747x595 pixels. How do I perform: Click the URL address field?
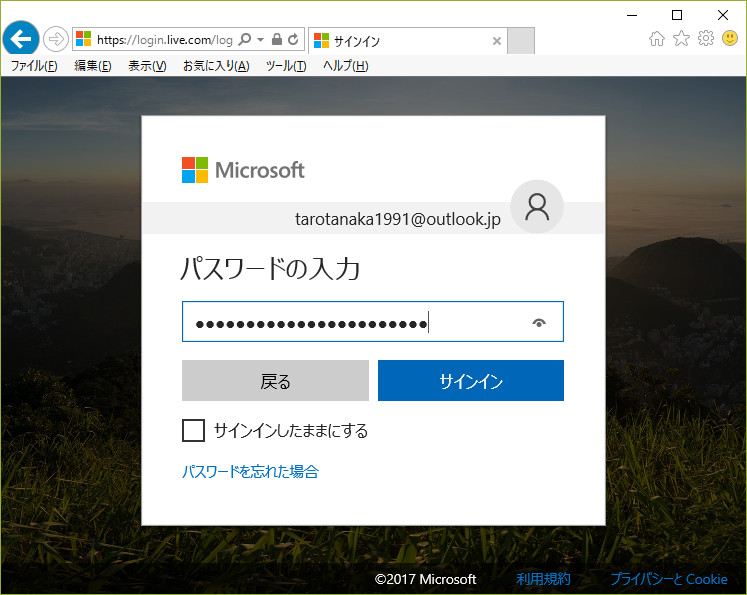pyautogui.click(x=164, y=40)
